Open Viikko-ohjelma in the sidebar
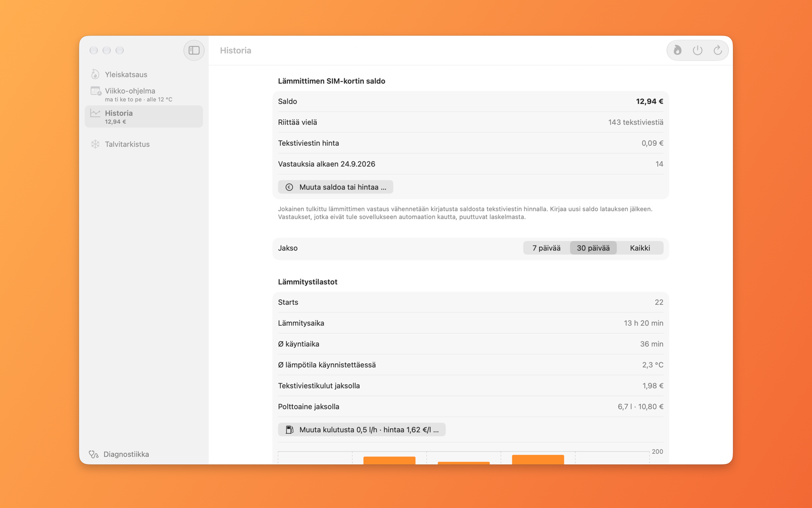This screenshot has width=812, height=508. 144,94
